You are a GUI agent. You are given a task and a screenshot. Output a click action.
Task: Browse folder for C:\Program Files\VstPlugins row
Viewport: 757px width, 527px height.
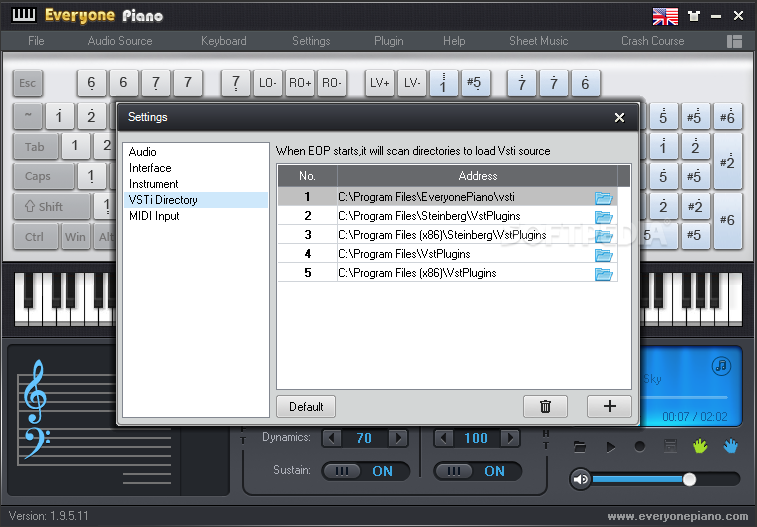click(x=603, y=255)
